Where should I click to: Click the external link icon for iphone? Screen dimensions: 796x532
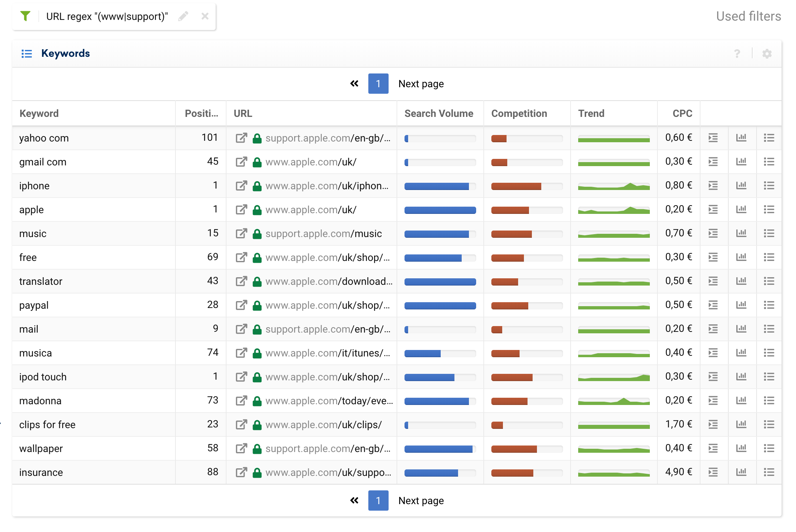pos(240,185)
